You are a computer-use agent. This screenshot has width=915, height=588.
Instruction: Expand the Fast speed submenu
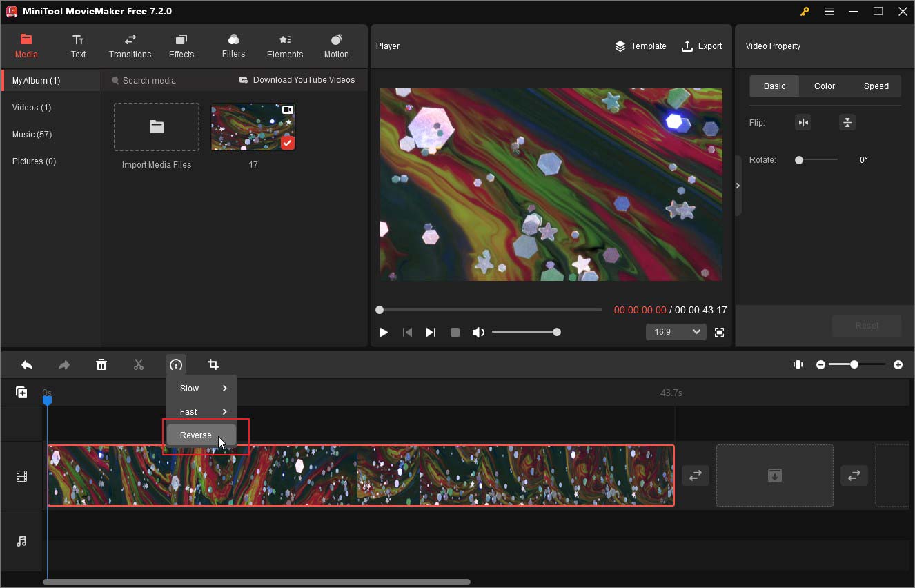(201, 412)
